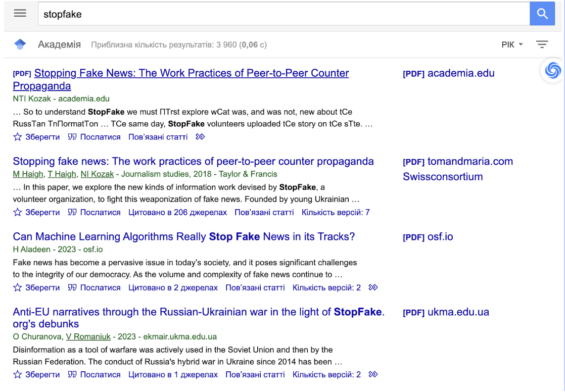Image resolution: width=565 pixels, height=392 pixels.
Task: Open Кількість версій: 2 for Anti-EU narratives result
Action: (x=326, y=375)
